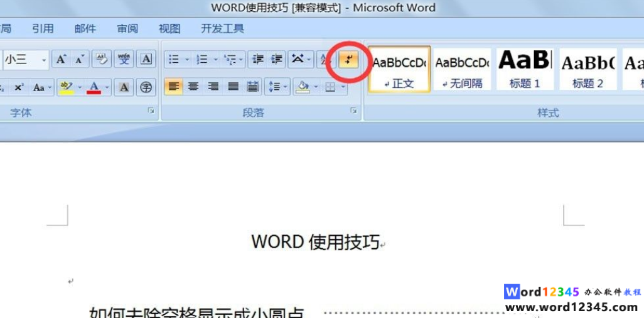
Task: Expand the font color dropdown arrow
Action: [x=107, y=87]
